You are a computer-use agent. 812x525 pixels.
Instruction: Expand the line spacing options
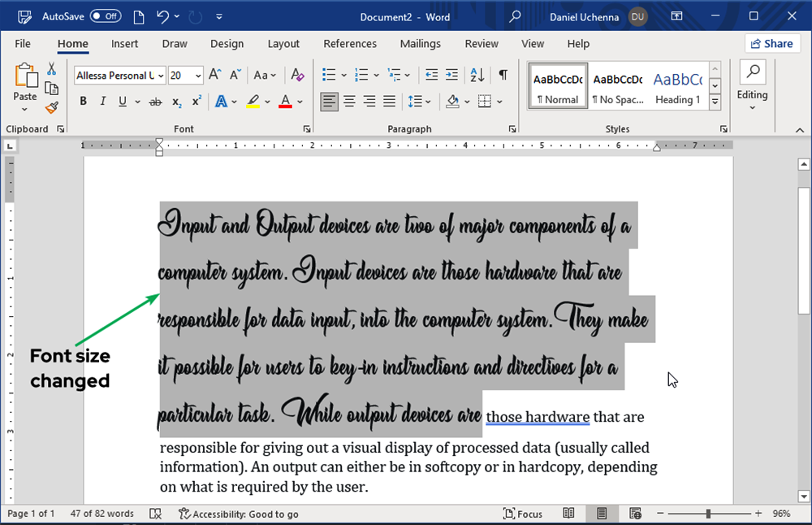tap(428, 101)
